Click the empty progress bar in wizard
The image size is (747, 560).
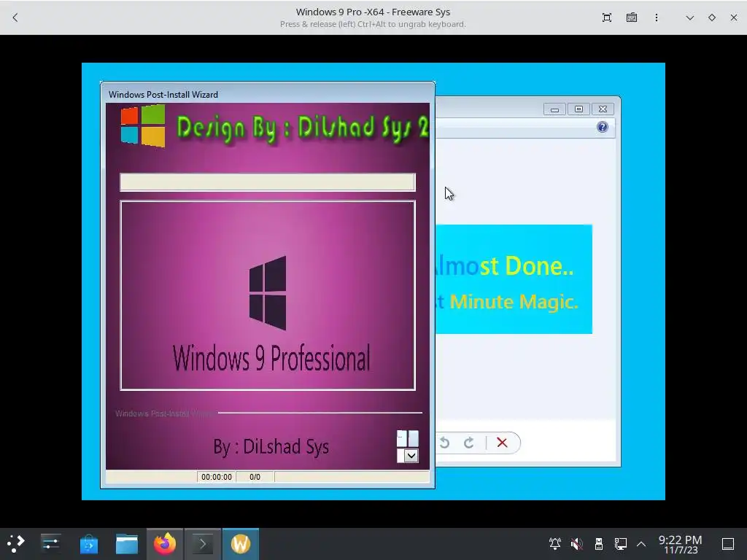click(x=268, y=182)
